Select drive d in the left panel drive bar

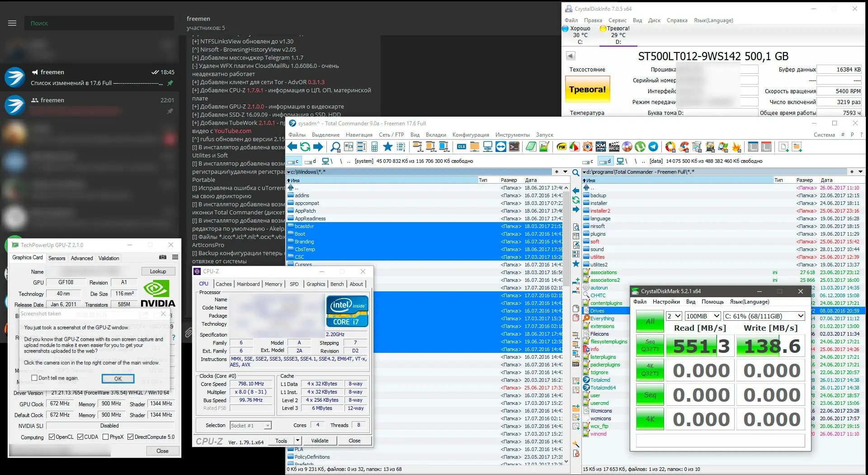pos(311,161)
